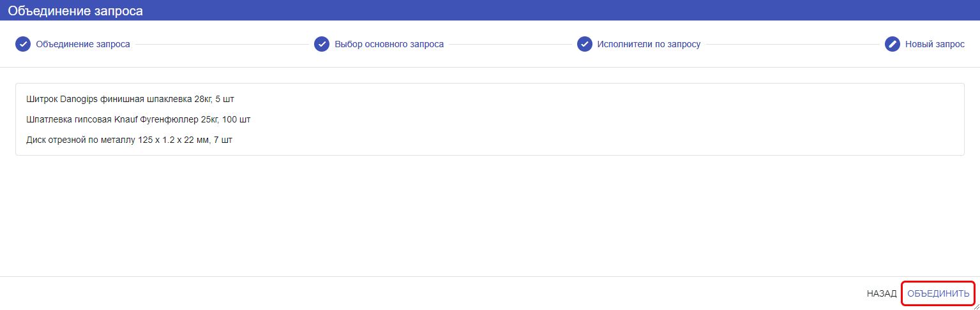Switch to 'Исполнители по запросу' step label
The width and height of the screenshot is (980, 310).
click(x=649, y=45)
